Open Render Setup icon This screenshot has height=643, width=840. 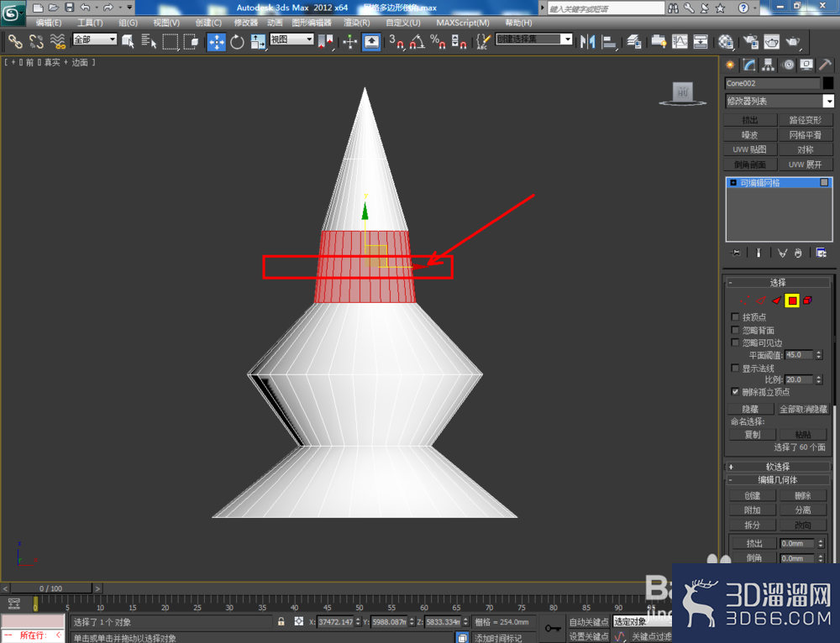(x=750, y=42)
